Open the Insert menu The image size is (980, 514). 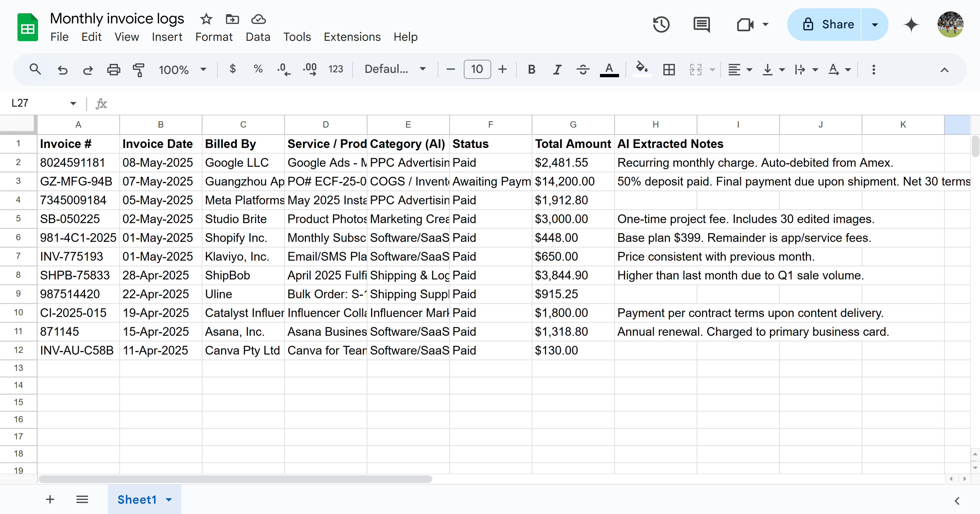pos(167,37)
